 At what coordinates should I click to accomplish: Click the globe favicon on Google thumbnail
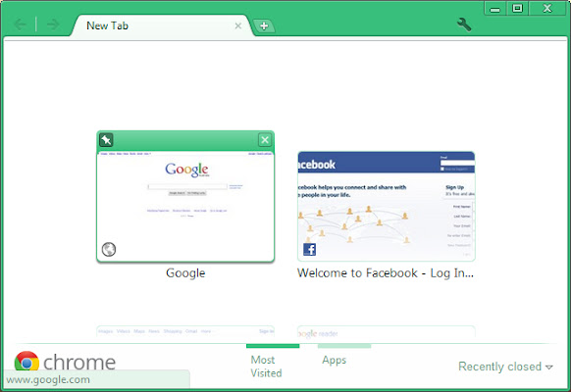(109, 250)
